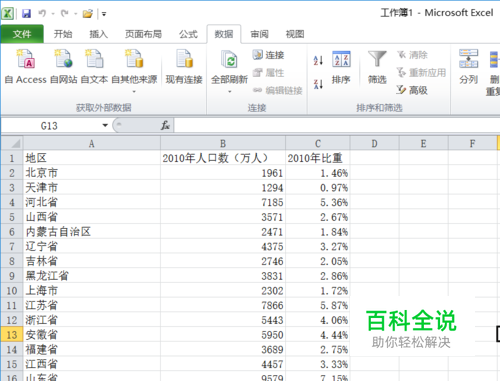Click the 全部刷新 icon
Image resolution: width=500 pixels, height=381 pixels.
click(x=229, y=60)
